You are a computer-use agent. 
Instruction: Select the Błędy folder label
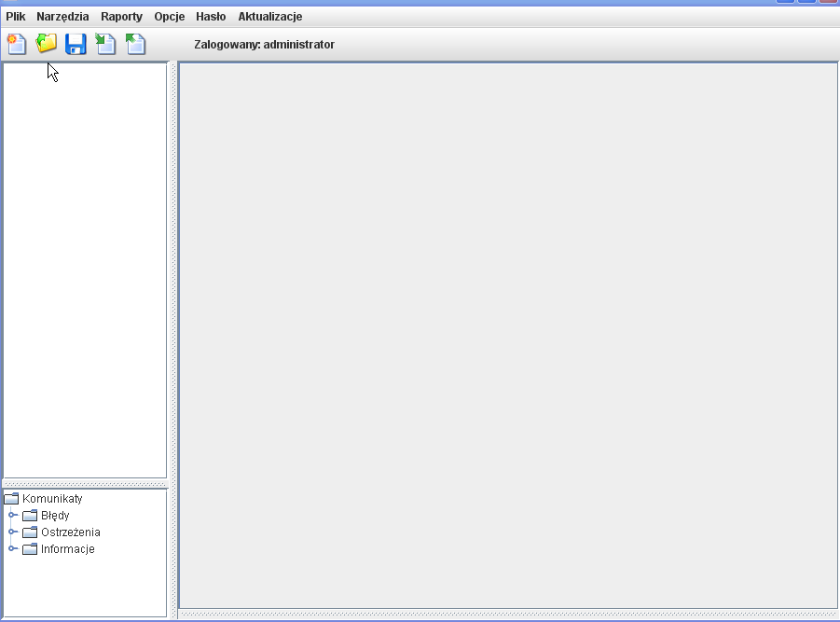tap(55, 516)
